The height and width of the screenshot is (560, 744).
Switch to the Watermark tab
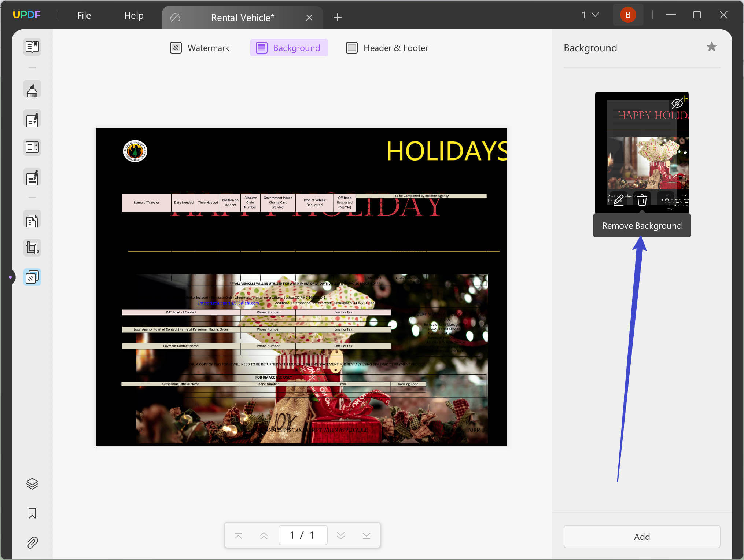(x=199, y=48)
